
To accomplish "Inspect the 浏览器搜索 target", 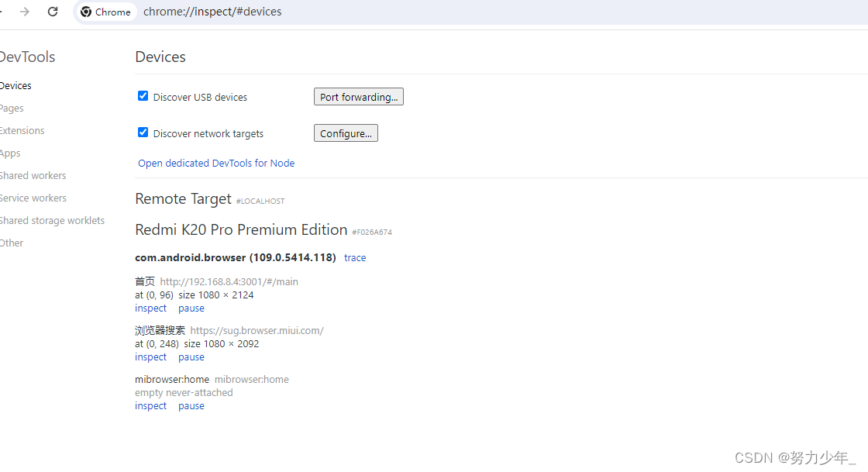I will [150, 357].
